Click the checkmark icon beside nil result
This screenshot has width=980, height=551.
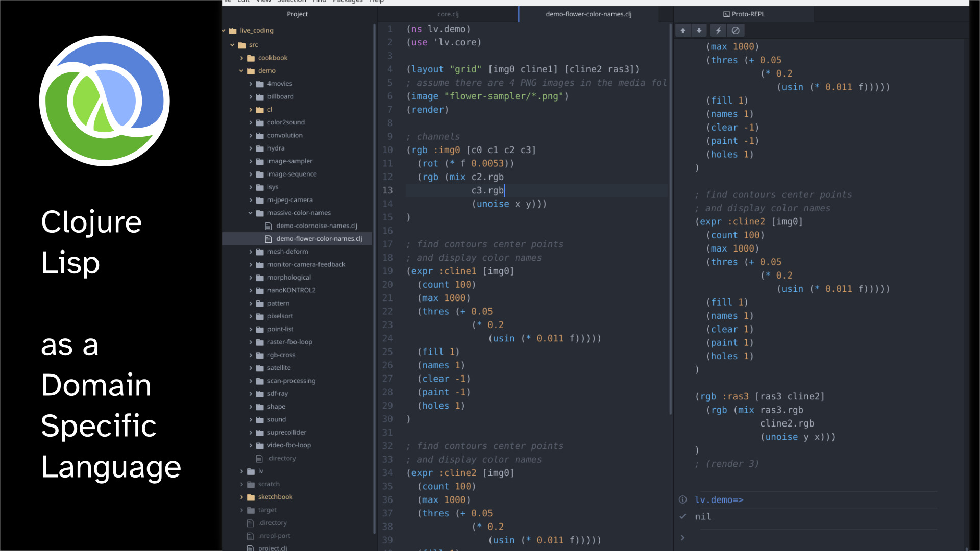[682, 516]
